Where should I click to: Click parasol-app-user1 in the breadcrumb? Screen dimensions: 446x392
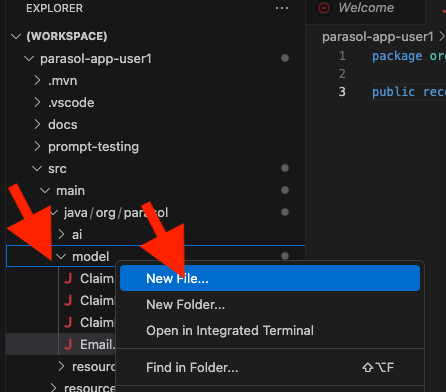tap(378, 37)
